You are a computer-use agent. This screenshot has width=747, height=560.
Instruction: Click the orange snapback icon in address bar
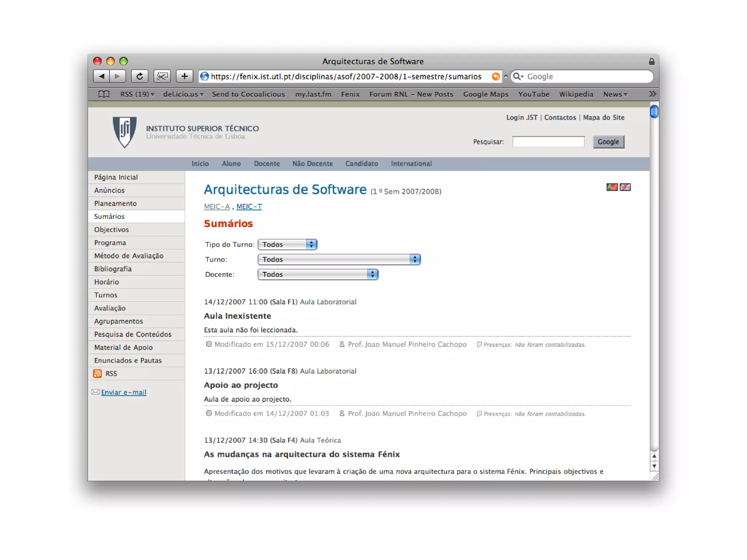(495, 77)
